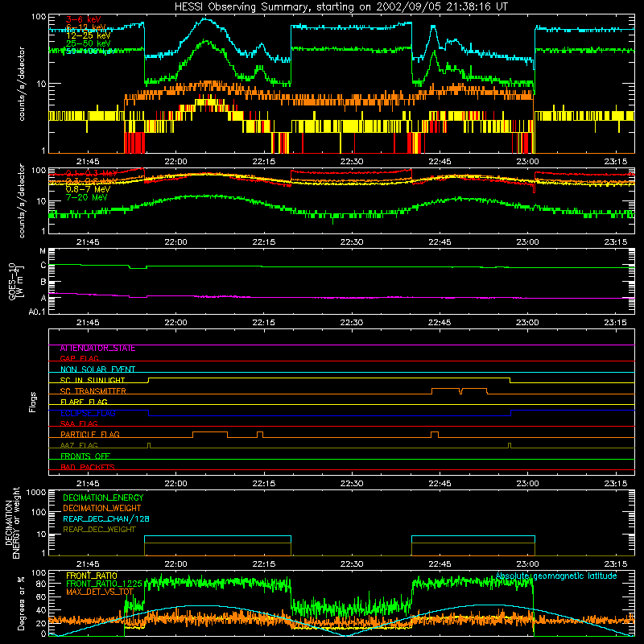Select the 12-25 keV yellow legend label

coord(89,35)
